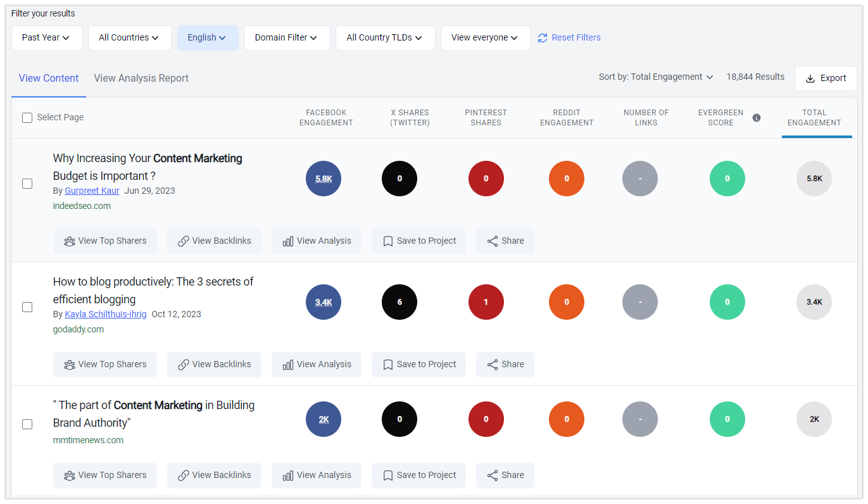Image resolution: width=868 pixels, height=504 pixels.
Task: Switch to the View Analysis Report tab
Action: (x=141, y=79)
